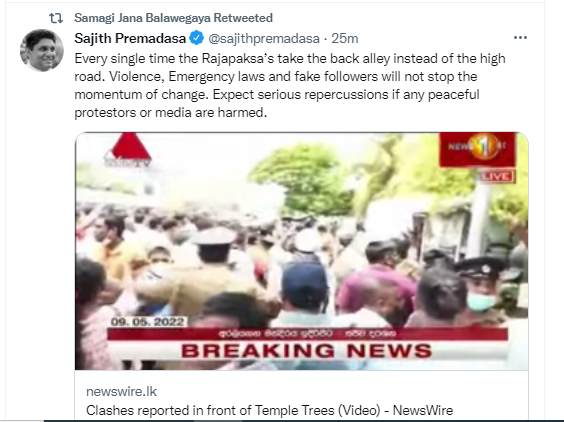Click the crowd video preview thumbnail
The height and width of the screenshot is (422, 564).
click(301, 251)
